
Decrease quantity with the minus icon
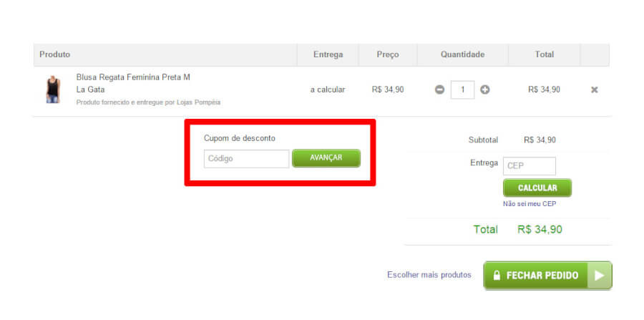pyautogui.click(x=439, y=90)
